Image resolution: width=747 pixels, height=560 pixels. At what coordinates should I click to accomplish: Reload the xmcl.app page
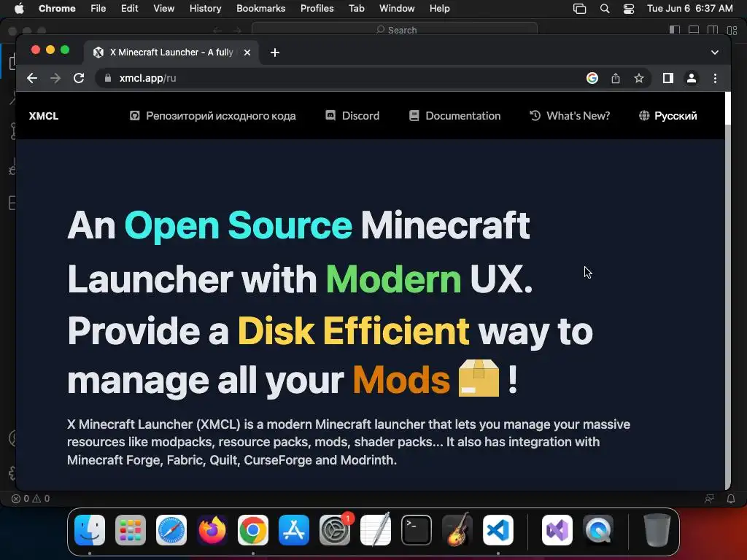click(x=79, y=78)
